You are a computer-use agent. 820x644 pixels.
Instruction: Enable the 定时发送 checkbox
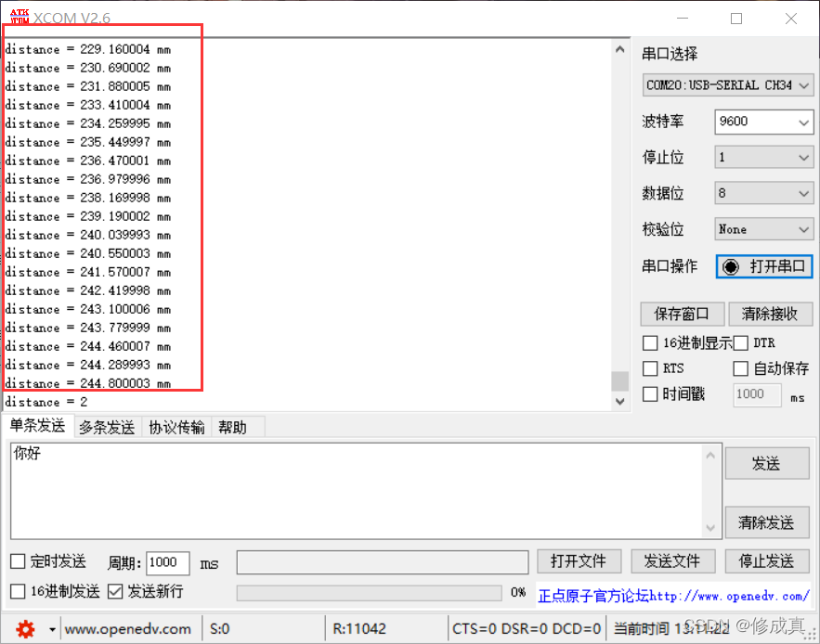point(18,561)
